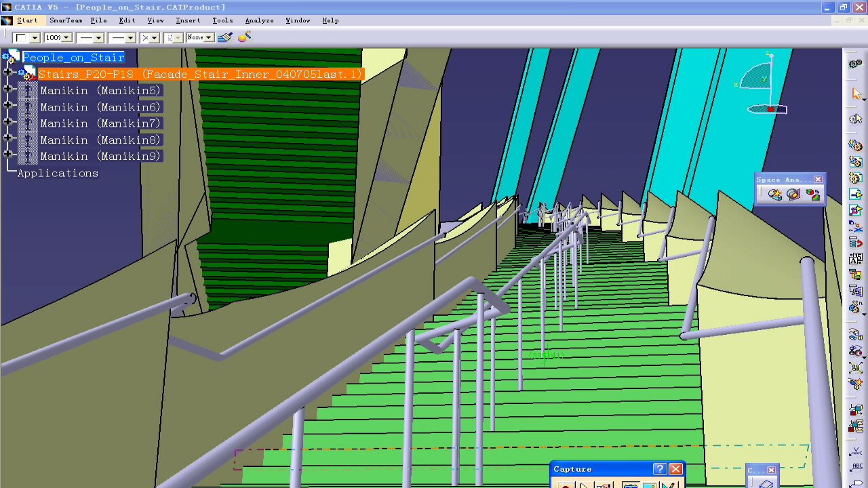Viewport: 868px width, 488px height.
Task: Open the None layer dropdown
Action: [209, 38]
